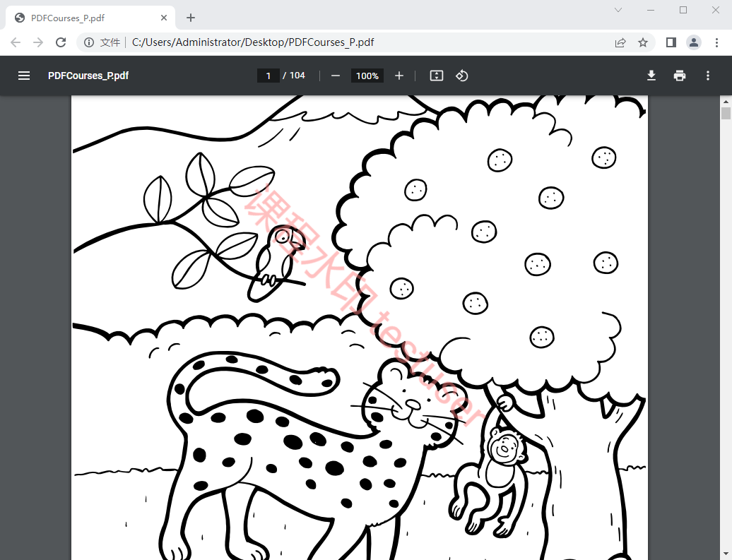Print the PDF document
Screen dimensions: 732x560
point(680,76)
